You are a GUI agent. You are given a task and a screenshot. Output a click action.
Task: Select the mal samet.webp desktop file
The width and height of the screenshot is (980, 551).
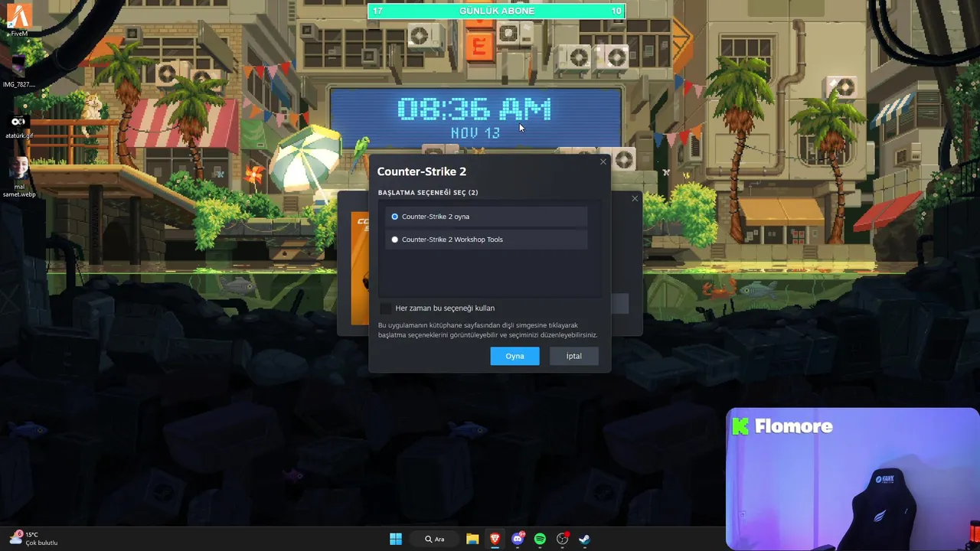(19, 178)
